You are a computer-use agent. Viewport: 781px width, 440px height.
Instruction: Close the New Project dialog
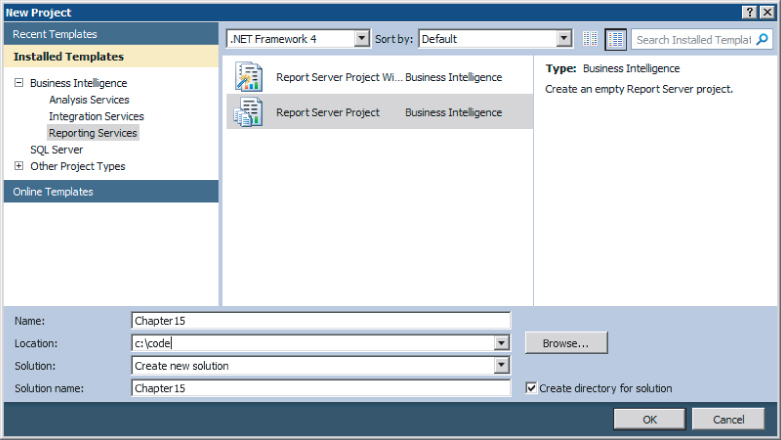tap(767, 12)
